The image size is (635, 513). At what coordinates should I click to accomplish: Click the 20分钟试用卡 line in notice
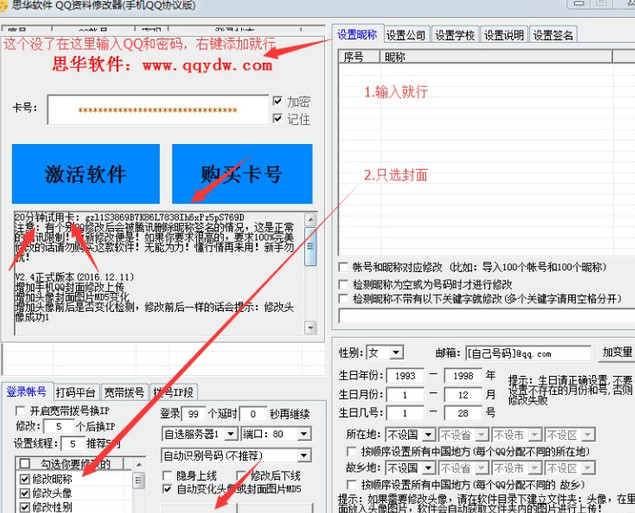(x=130, y=217)
